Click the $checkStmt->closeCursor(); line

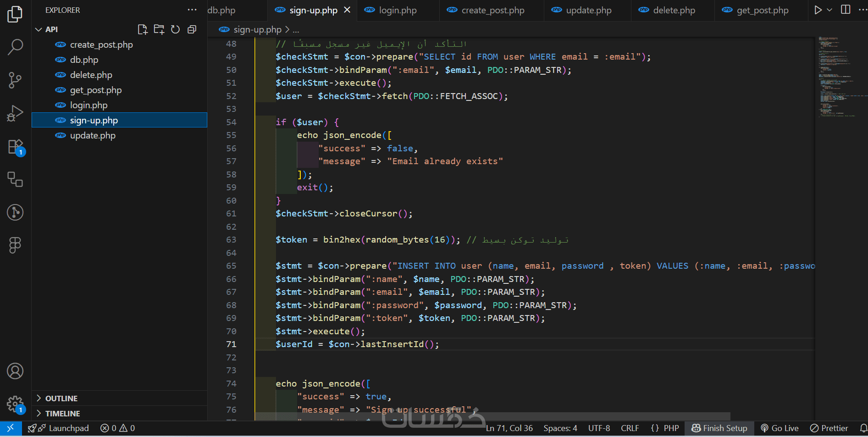(344, 214)
